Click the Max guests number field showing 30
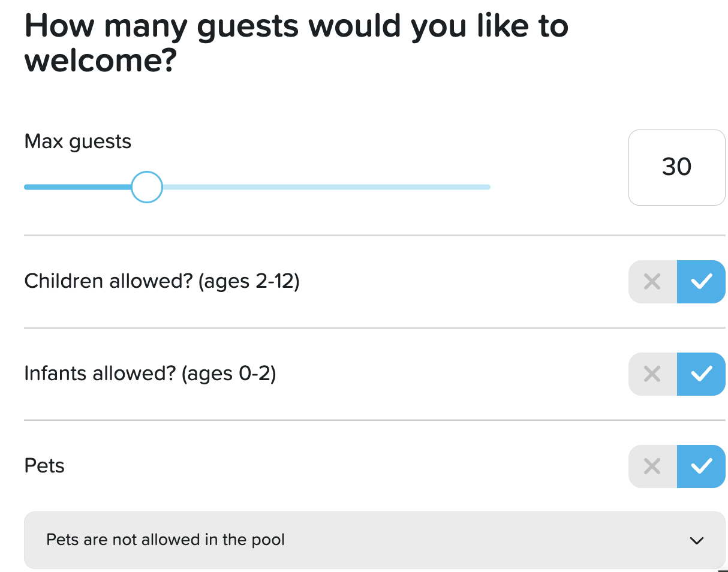 tap(676, 167)
